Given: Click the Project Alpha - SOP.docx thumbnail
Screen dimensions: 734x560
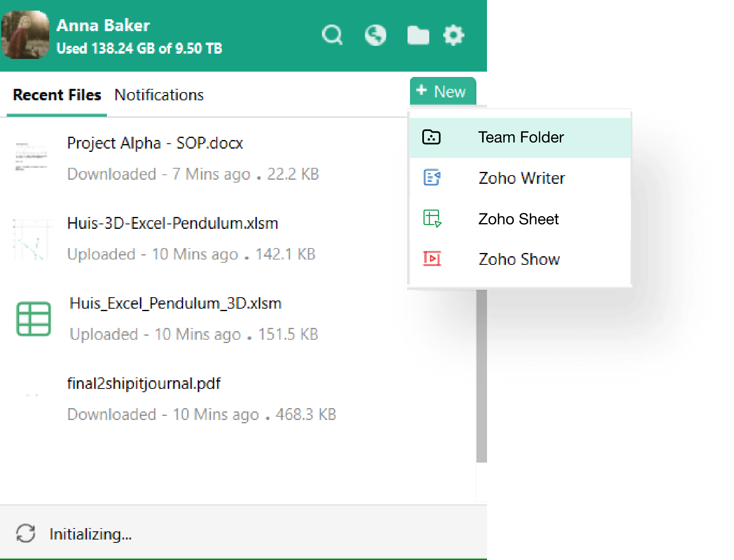Looking at the screenshot, I should (31, 157).
